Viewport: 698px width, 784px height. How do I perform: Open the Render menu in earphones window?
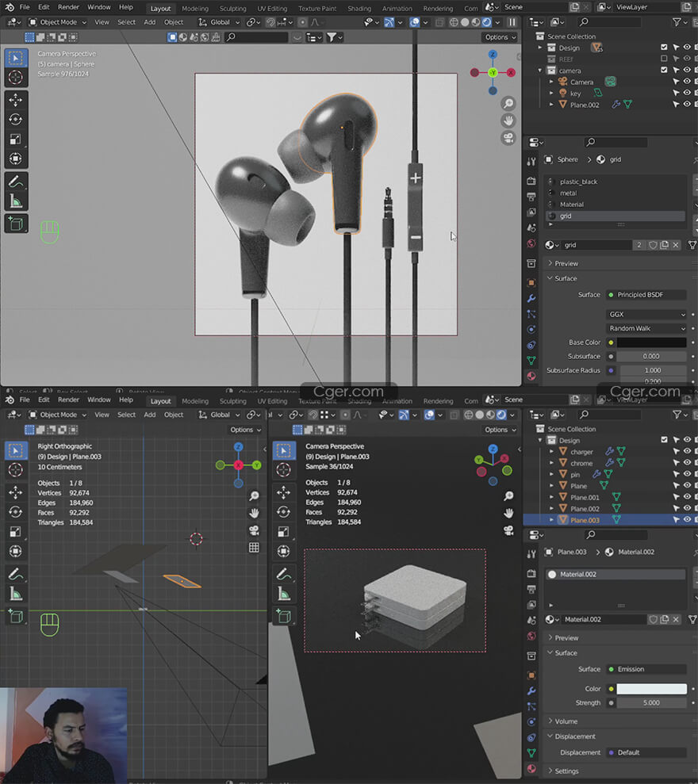[68, 7]
